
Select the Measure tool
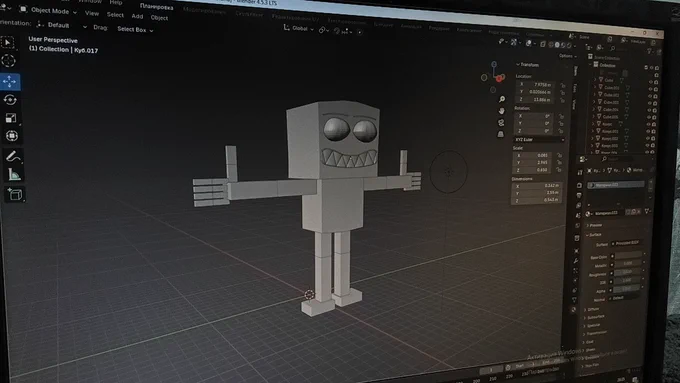pyautogui.click(x=14, y=175)
